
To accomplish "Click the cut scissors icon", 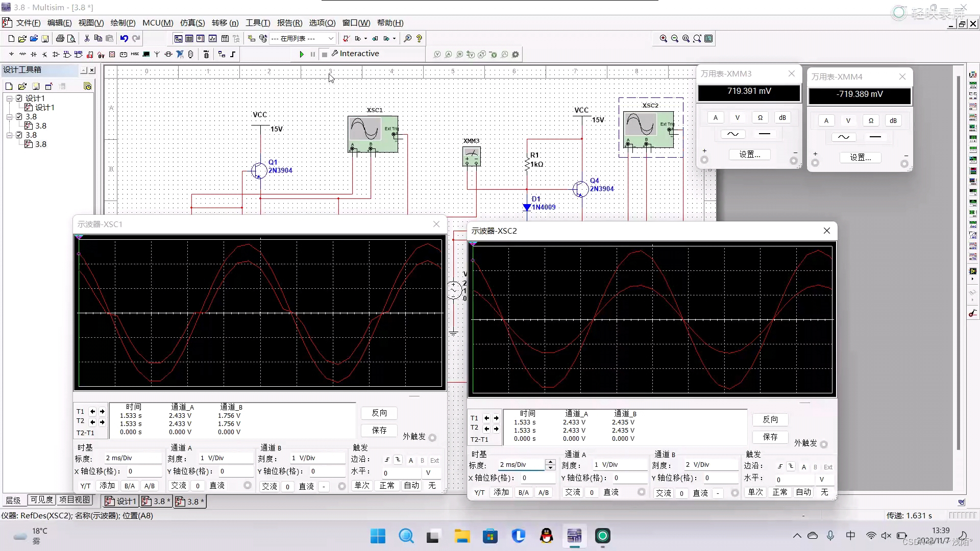I will [87, 38].
